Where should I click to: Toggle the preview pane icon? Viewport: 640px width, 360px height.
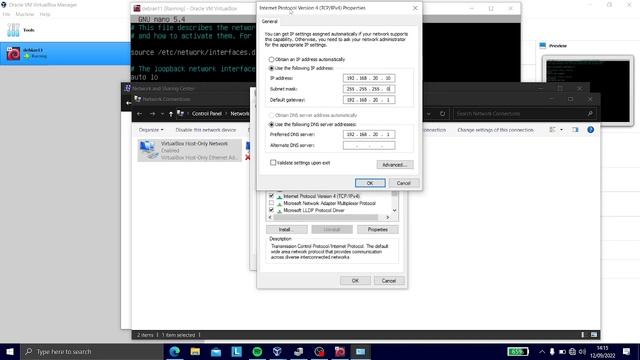point(575,130)
